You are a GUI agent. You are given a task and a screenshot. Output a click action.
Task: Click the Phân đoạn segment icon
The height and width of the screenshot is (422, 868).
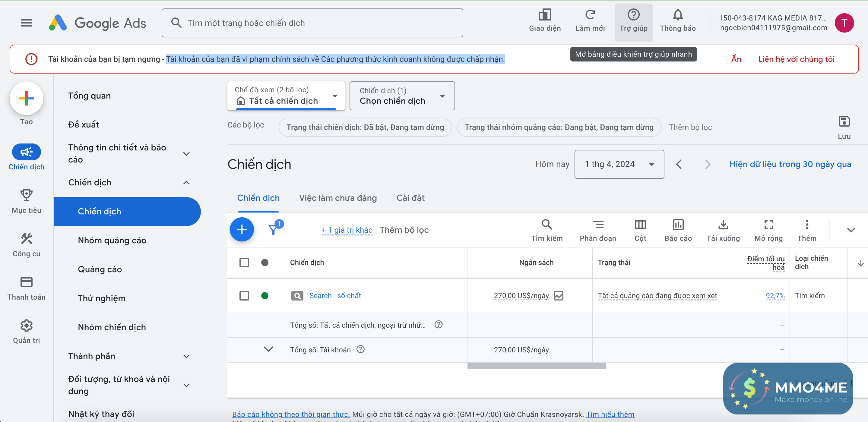click(x=598, y=225)
